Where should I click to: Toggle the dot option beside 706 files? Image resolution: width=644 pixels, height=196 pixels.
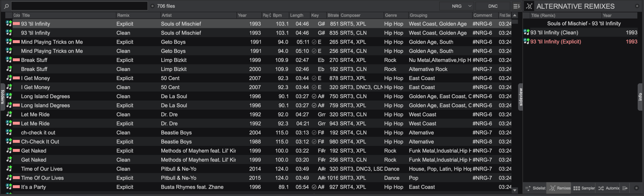153,6
